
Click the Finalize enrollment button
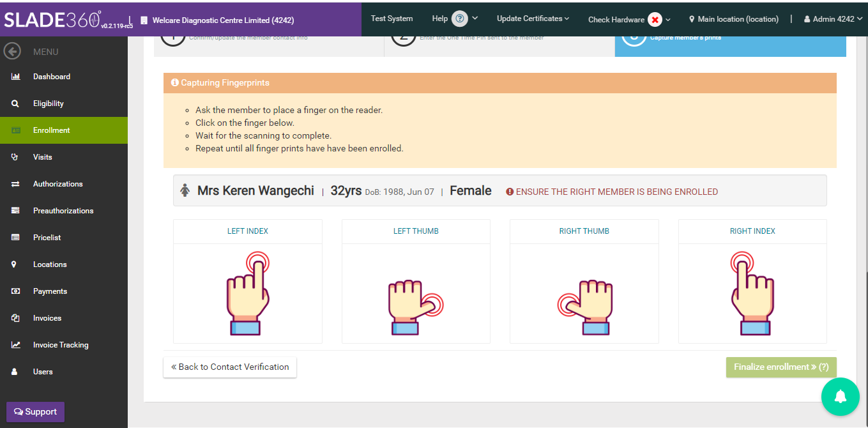click(x=781, y=367)
